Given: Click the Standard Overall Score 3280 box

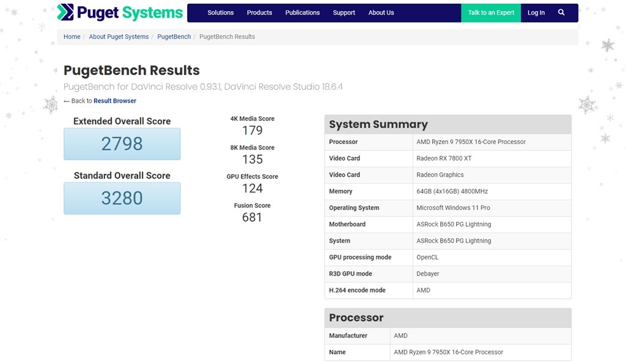Looking at the screenshot, I should 122,198.
